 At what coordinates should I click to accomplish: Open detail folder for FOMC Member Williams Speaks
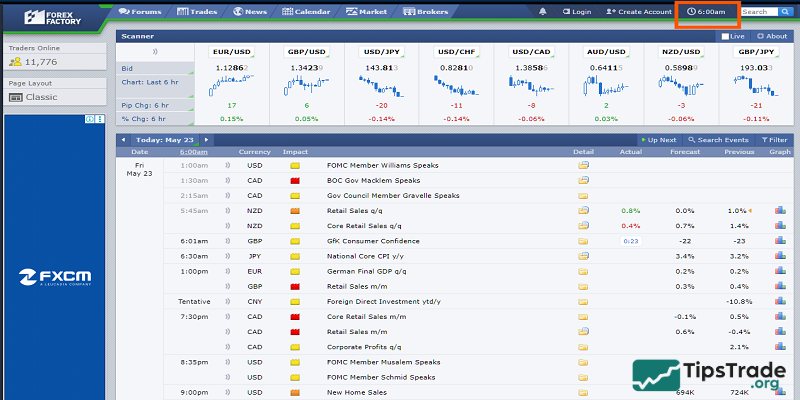583,165
